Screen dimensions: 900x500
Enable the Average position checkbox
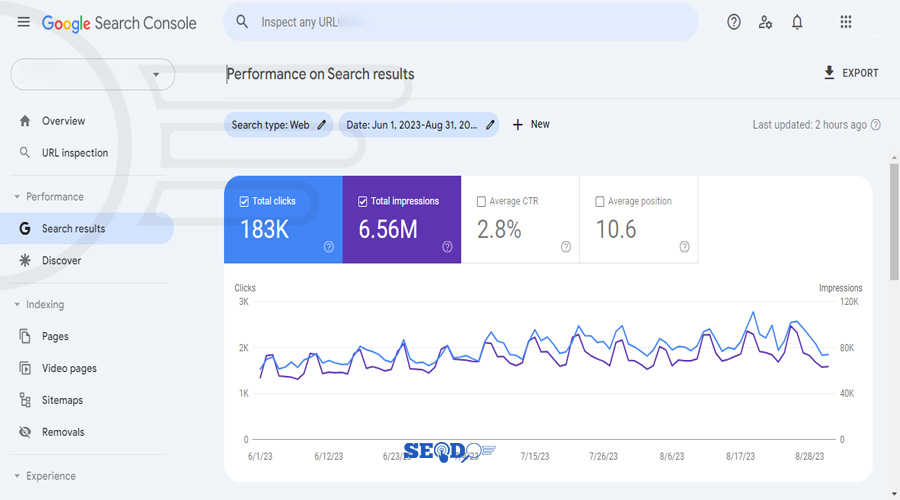click(600, 201)
